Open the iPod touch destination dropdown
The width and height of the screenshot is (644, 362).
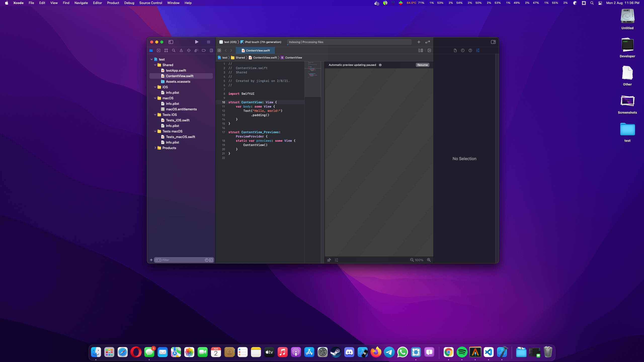263,42
